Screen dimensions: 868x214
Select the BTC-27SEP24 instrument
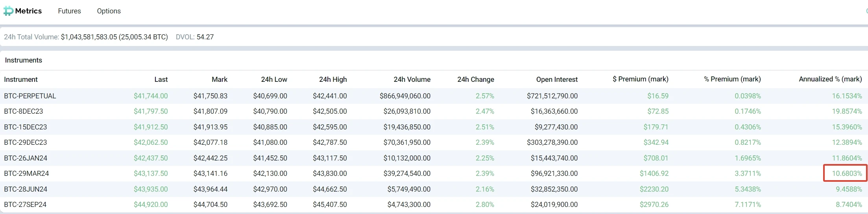[x=25, y=205]
